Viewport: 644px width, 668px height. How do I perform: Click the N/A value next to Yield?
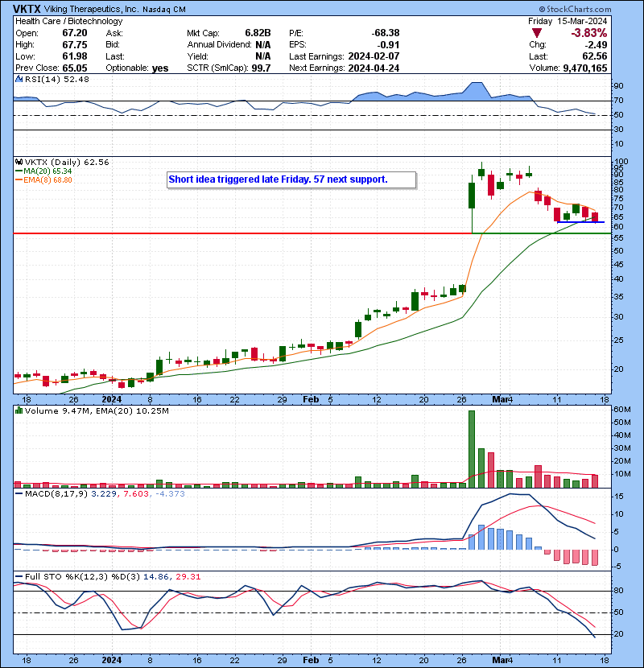(263, 56)
